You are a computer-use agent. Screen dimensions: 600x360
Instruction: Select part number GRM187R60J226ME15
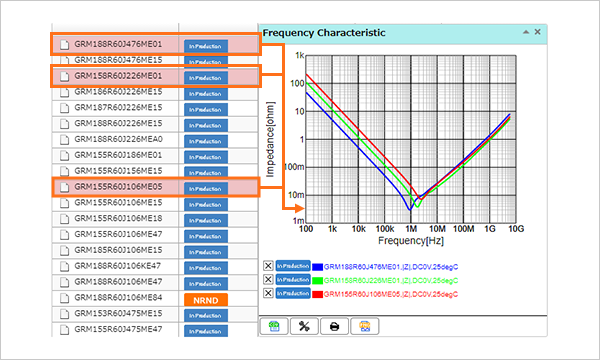pyautogui.click(x=118, y=108)
